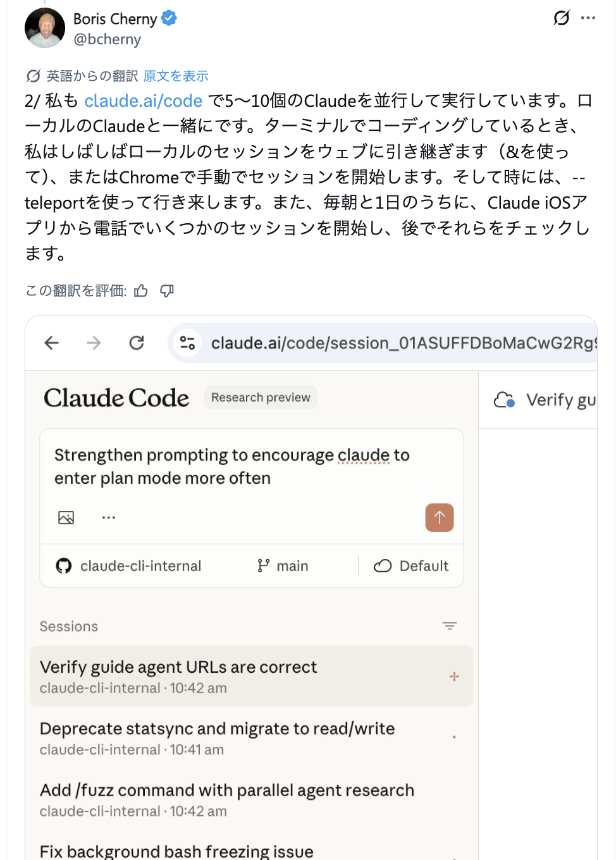Click the orange send prompt arrow

pyautogui.click(x=439, y=517)
